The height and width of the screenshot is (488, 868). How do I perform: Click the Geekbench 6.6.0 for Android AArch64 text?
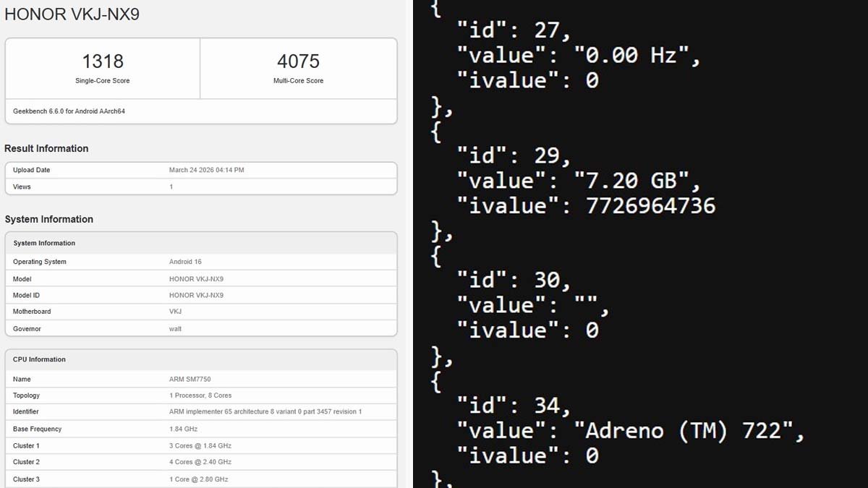[69, 111]
